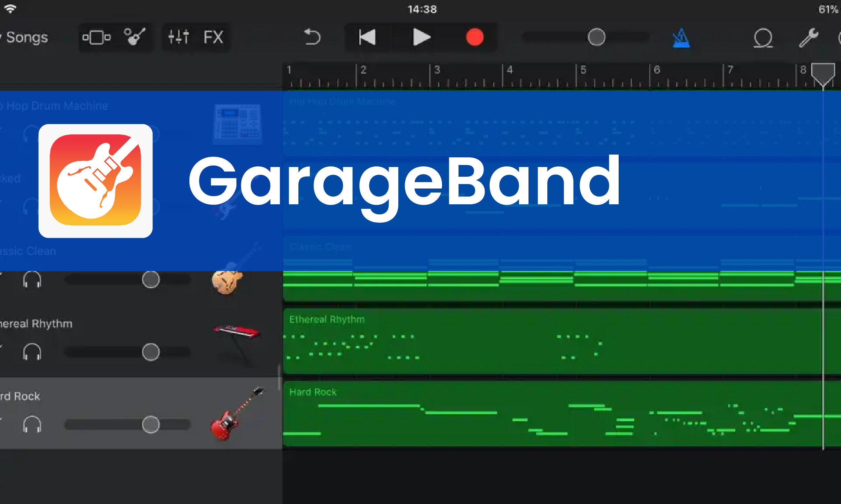Image resolution: width=841 pixels, height=504 pixels.
Task: Toggle the blue metronome
Action: pyautogui.click(x=681, y=38)
